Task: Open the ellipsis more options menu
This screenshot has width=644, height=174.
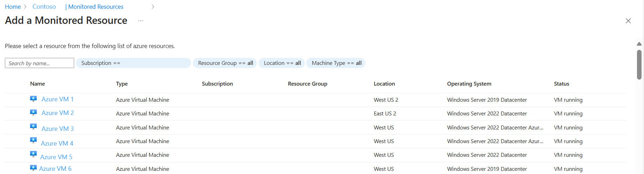Action: pos(141,21)
